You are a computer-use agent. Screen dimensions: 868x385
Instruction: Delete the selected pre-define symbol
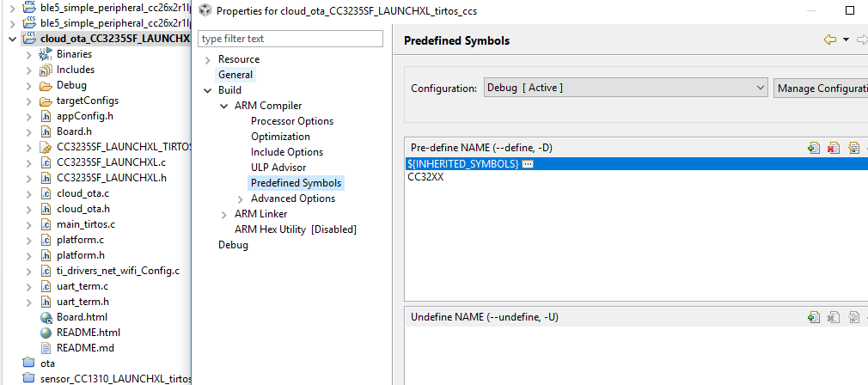pos(833,148)
